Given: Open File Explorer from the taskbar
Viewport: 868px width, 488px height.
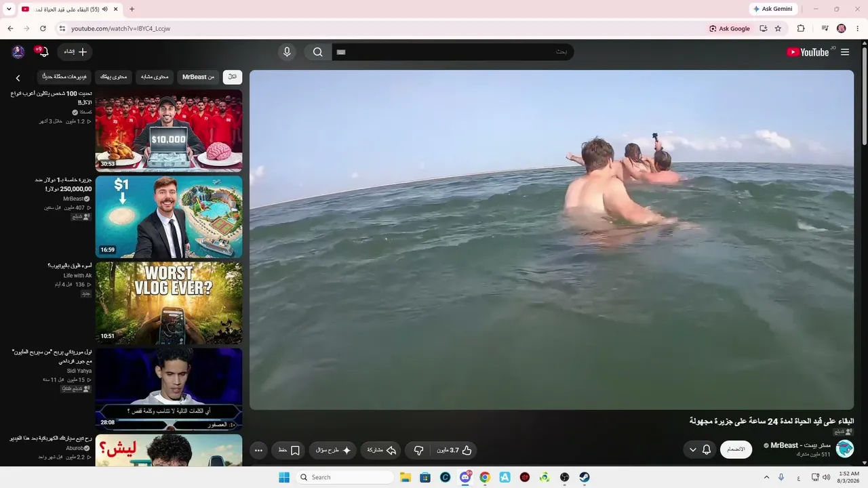Looking at the screenshot, I should pyautogui.click(x=406, y=477).
